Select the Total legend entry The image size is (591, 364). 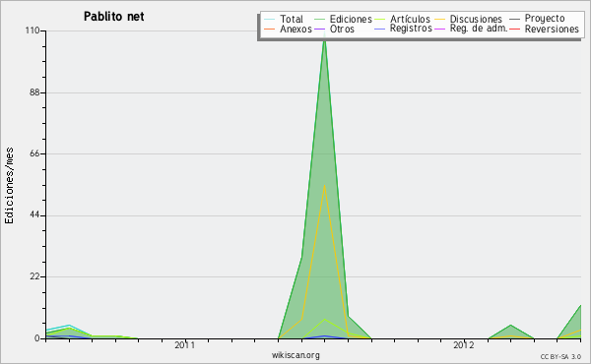tap(292, 19)
